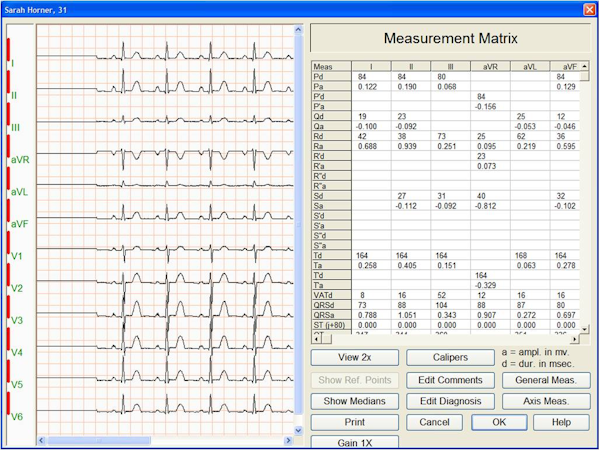Image resolution: width=599 pixels, height=450 pixels.
Task: Click ECG horizontal scroll left arrow
Action: (42, 440)
